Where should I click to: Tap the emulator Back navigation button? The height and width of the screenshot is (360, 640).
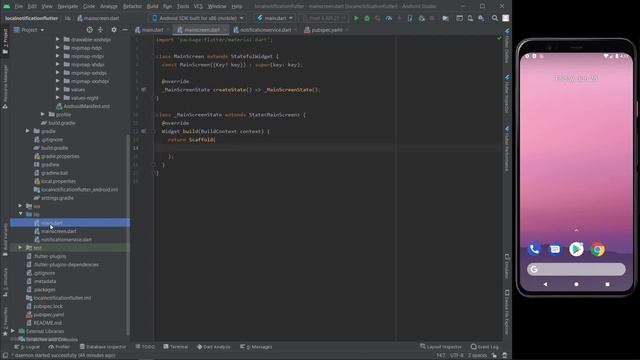click(545, 284)
